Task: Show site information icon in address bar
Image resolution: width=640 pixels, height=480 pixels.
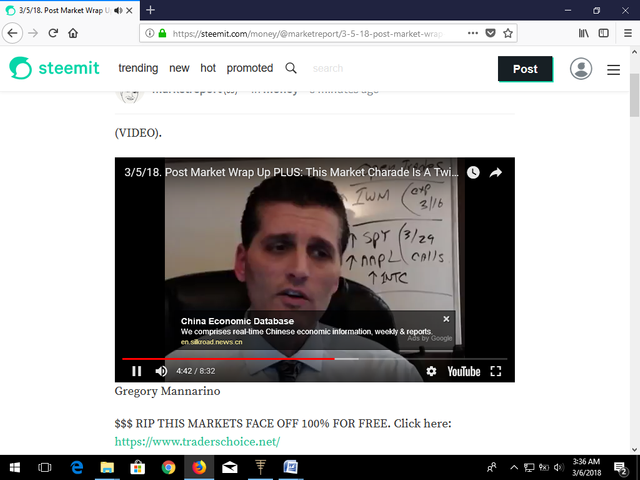Action: [x=149, y=33]
